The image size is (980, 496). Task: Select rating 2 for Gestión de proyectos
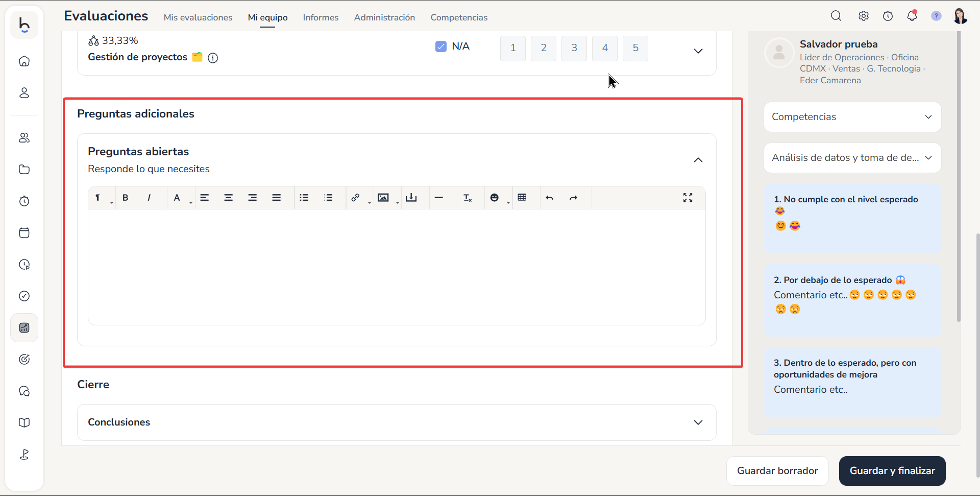[544, 48]
